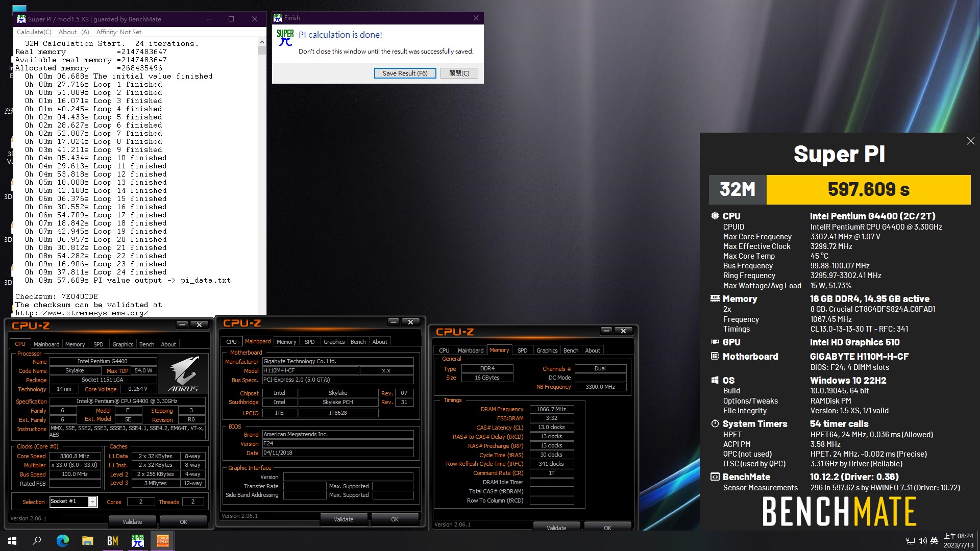Select Graphics tab in Memory window
This screenshot has width=980, height=551.
point(547,350)
